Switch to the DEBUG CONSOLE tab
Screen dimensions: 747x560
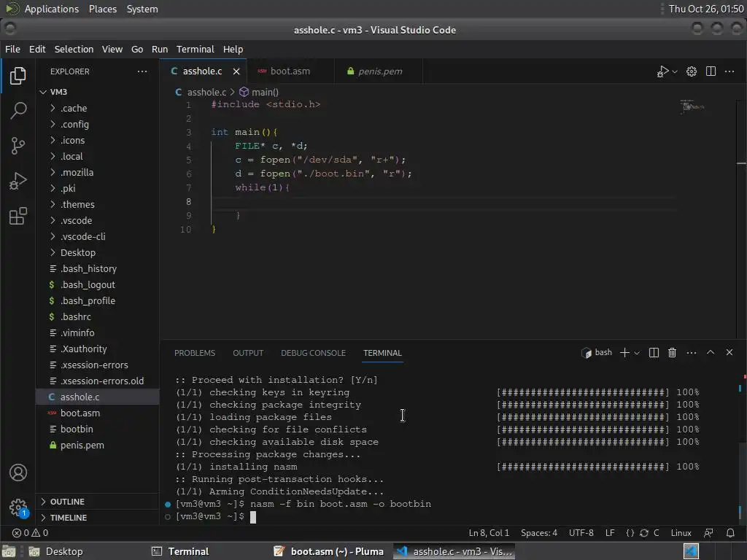point(313,353)
